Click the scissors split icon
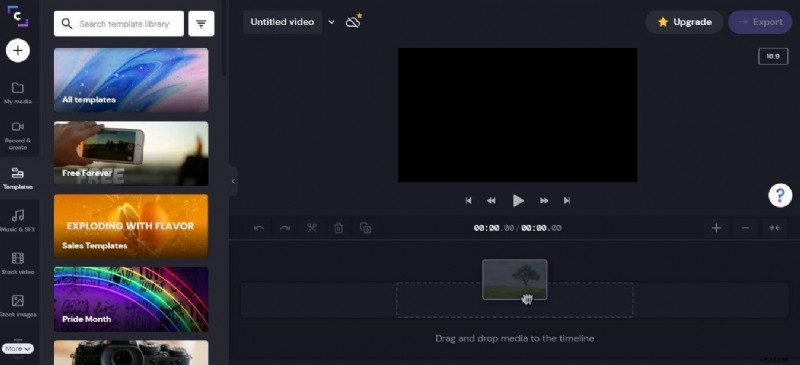This screenshot has height=365, width=800. (x=312, y=228)
